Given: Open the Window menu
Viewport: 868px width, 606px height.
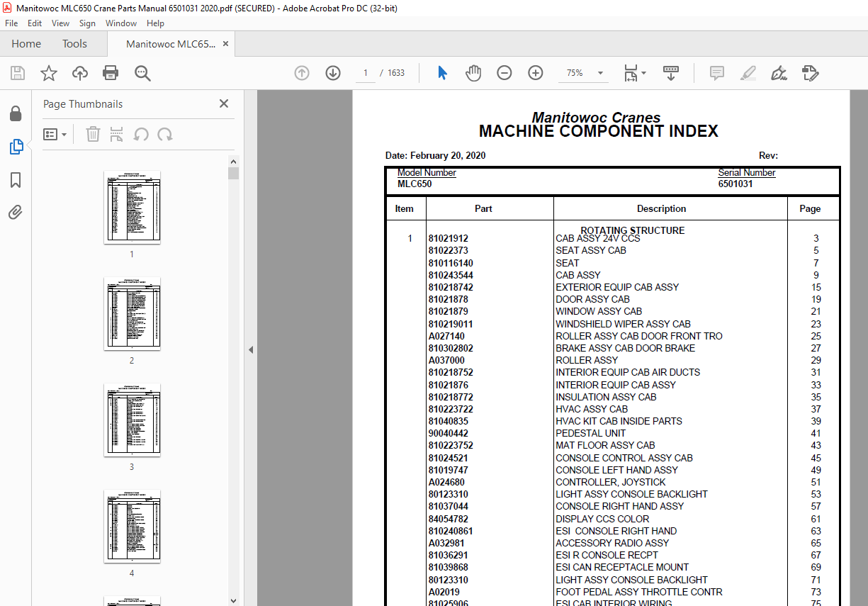Looking at the screenshot, I should [x=121, y=23].
